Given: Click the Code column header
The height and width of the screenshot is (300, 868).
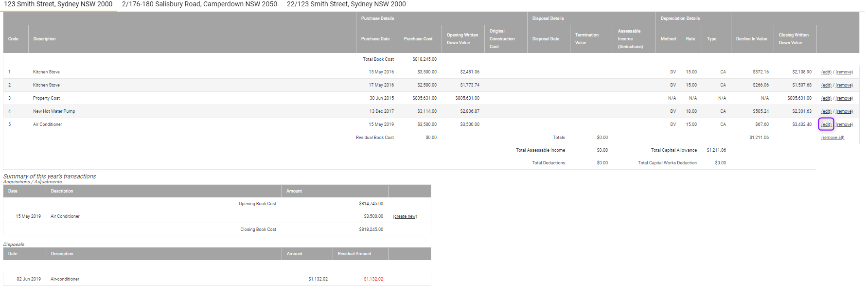Looking at the screenshot, I should click(14, 39).
